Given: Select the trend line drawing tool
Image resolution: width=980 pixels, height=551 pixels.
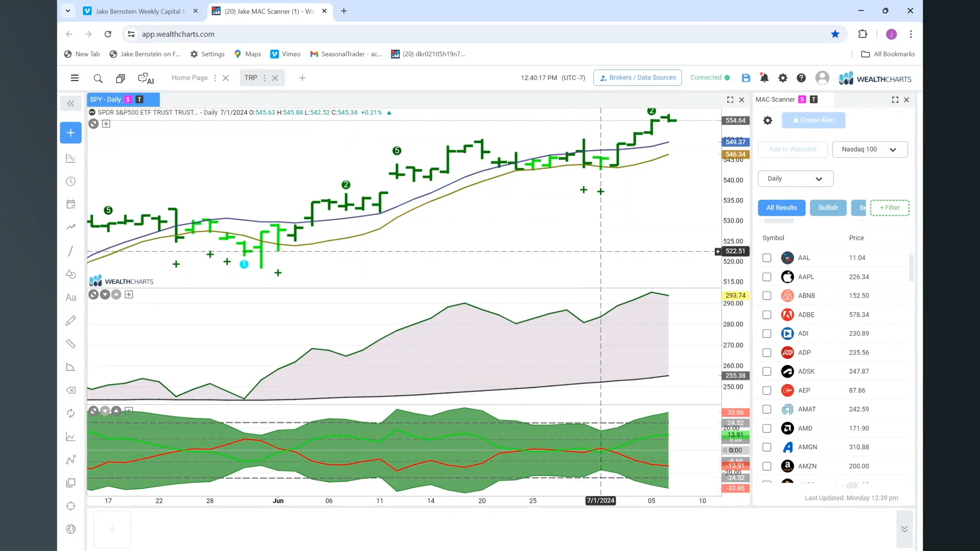Looking at the screenshot, I should [x=71, y=251].
